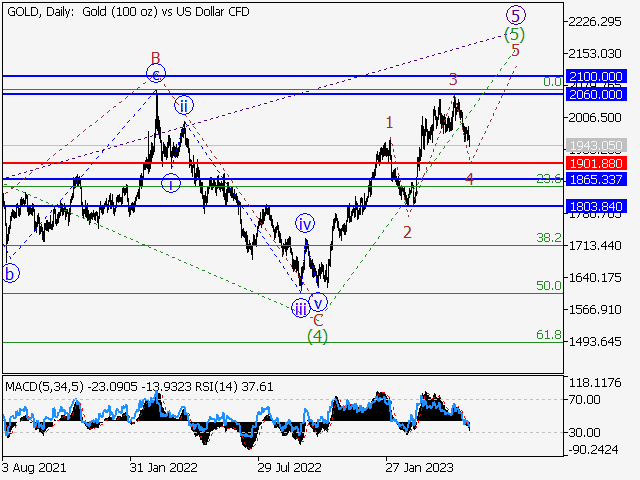The height and width of the screenshot is (480, 640).
Task: Click the red wave label 4
Action: click(470, 179)
